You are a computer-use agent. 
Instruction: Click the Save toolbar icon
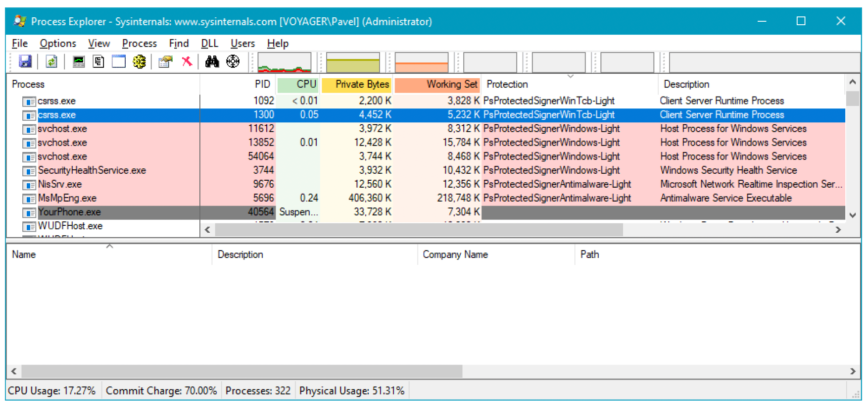tap(25, 61)
